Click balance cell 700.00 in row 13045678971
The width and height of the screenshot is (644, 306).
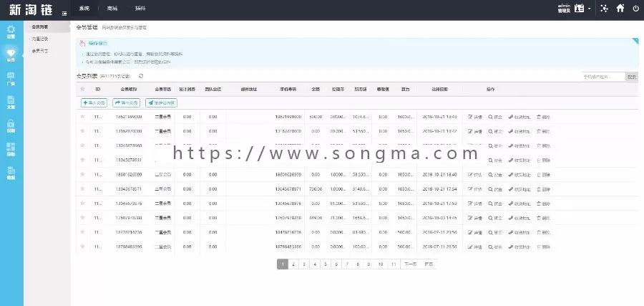tap(316, 189)
